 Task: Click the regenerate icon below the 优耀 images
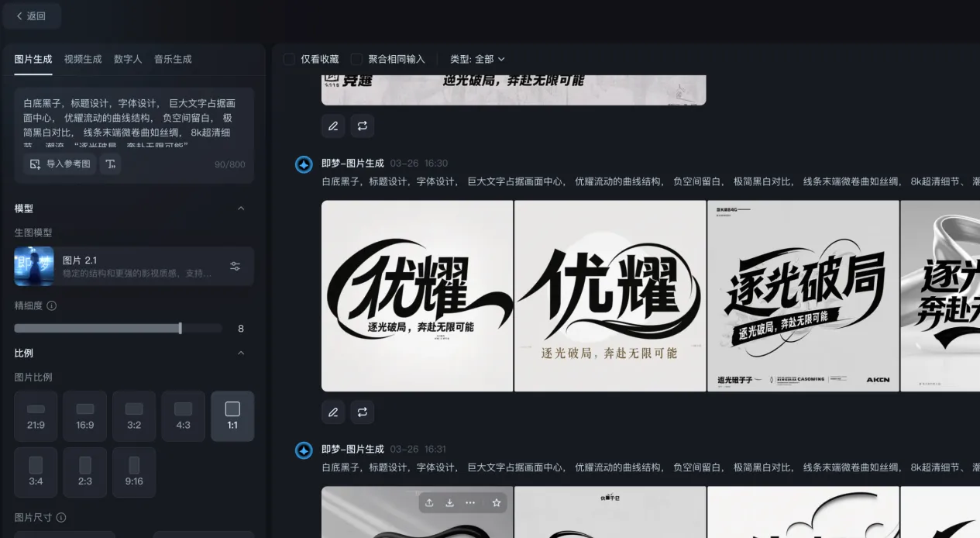362,412
